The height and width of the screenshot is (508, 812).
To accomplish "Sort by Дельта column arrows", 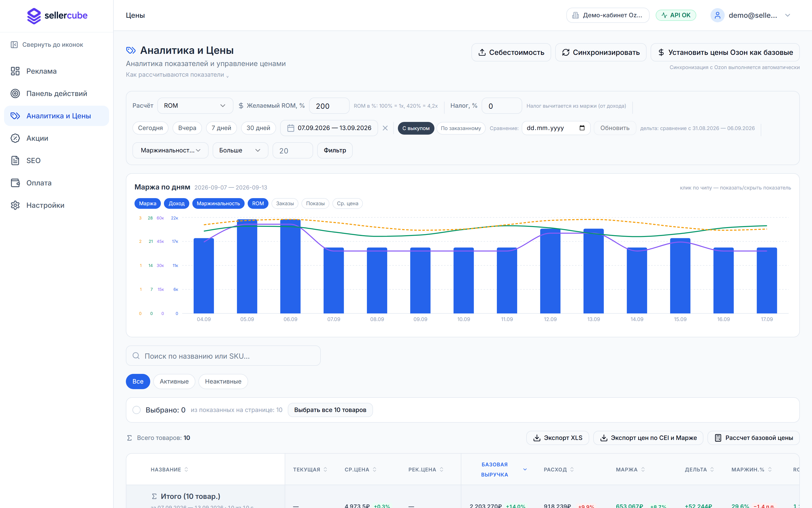I will pyautogui.click(x=712, y=469).
